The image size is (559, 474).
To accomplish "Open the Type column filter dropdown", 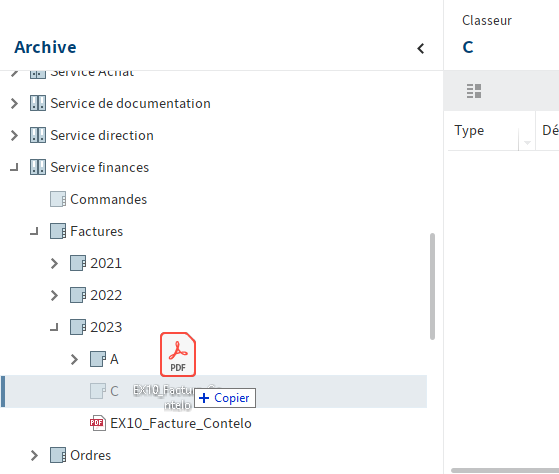I will [x=527, y=142].
